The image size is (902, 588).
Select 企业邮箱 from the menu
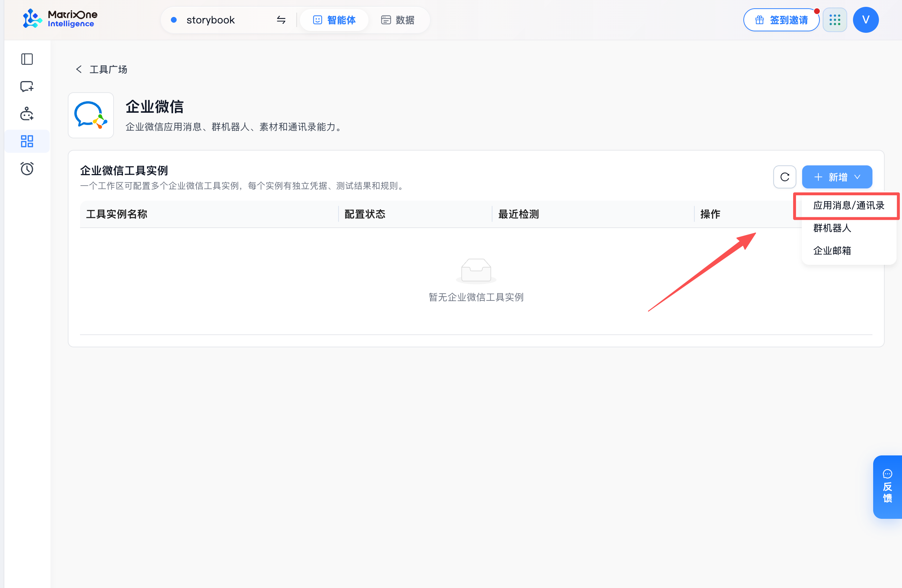[849, 250]
